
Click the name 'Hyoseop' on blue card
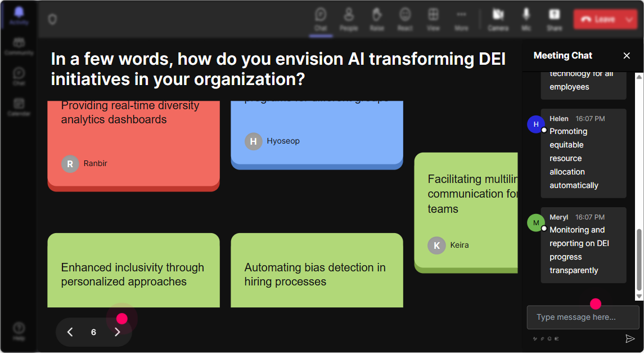coord(283,141)
